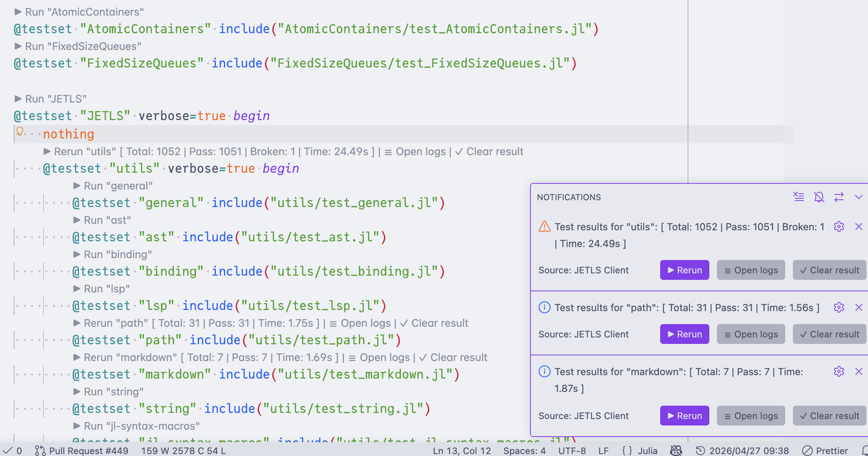Click the Prettier status bar item
The image size is (868, 456).
825,451
